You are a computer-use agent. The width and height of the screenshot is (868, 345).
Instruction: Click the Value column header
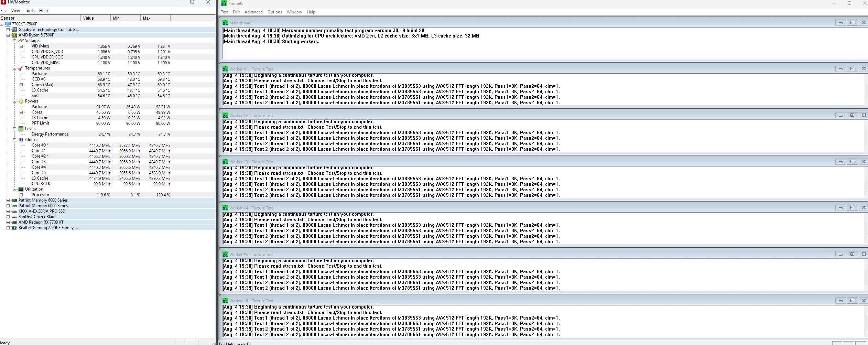point(96,18)
